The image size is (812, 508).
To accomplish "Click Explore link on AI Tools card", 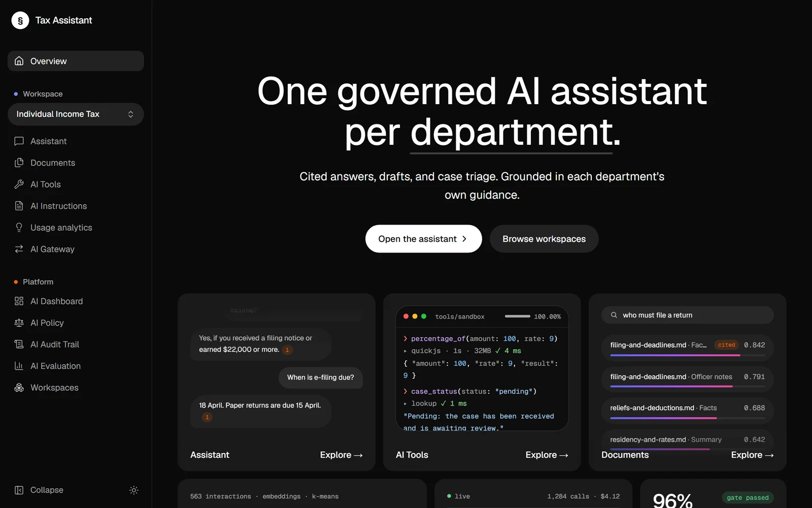I will click(x=547, y=455).
